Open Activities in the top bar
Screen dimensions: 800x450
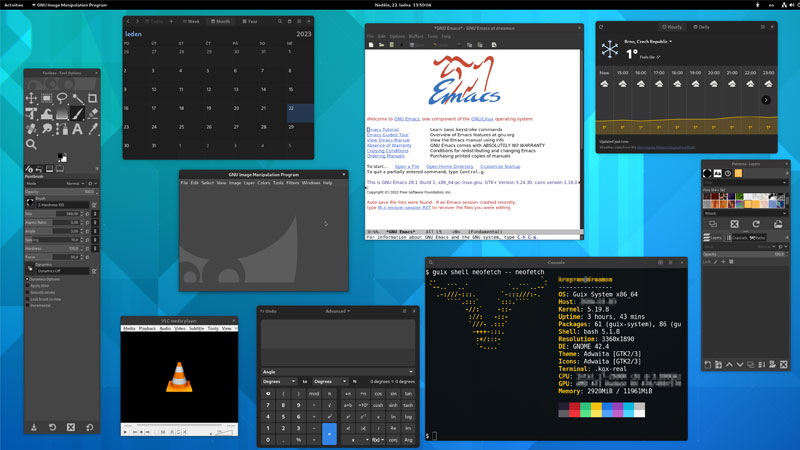15,5
